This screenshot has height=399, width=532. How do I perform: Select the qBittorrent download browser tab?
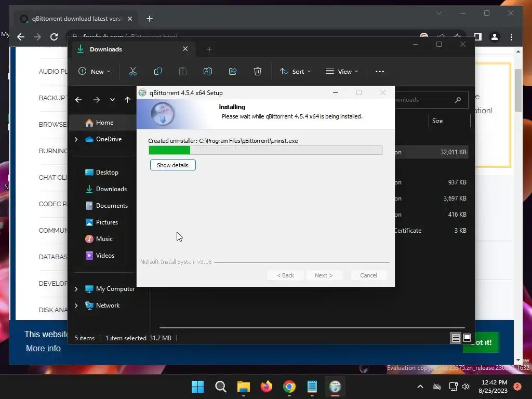coord(76,19)
